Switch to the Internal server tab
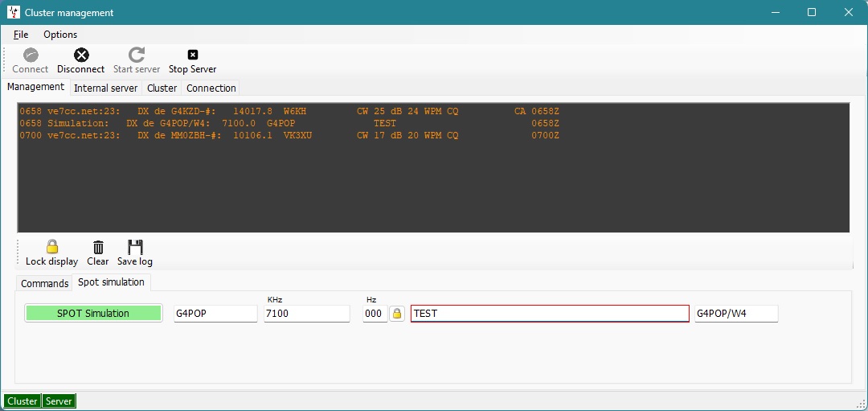868x411 pixels. coord(106,88)
